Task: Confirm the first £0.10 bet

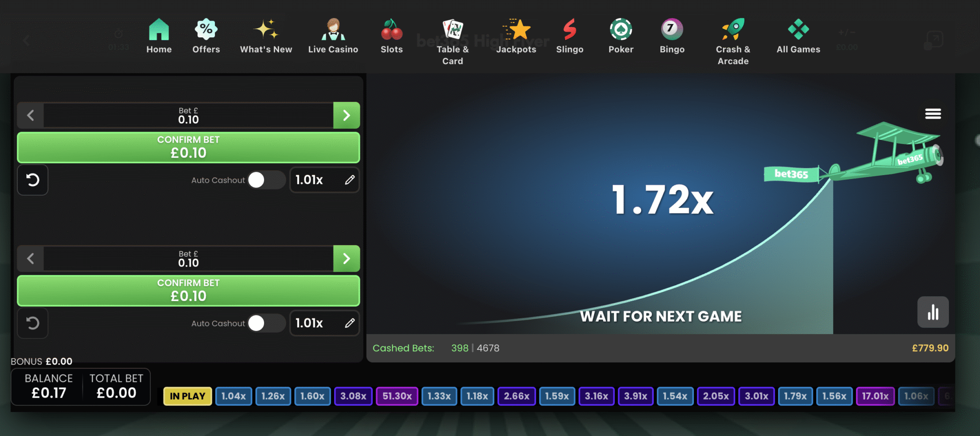Action: [x=189, y=147]
